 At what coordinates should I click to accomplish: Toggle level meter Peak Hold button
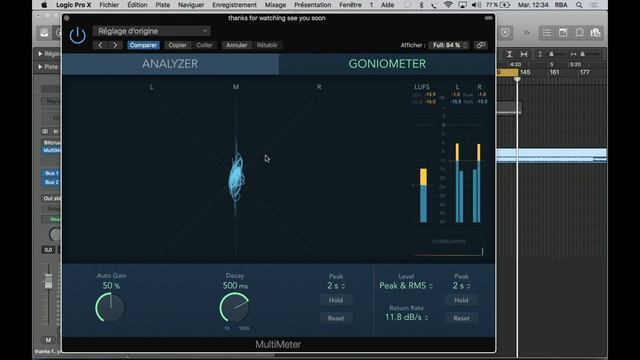[461, 300]
